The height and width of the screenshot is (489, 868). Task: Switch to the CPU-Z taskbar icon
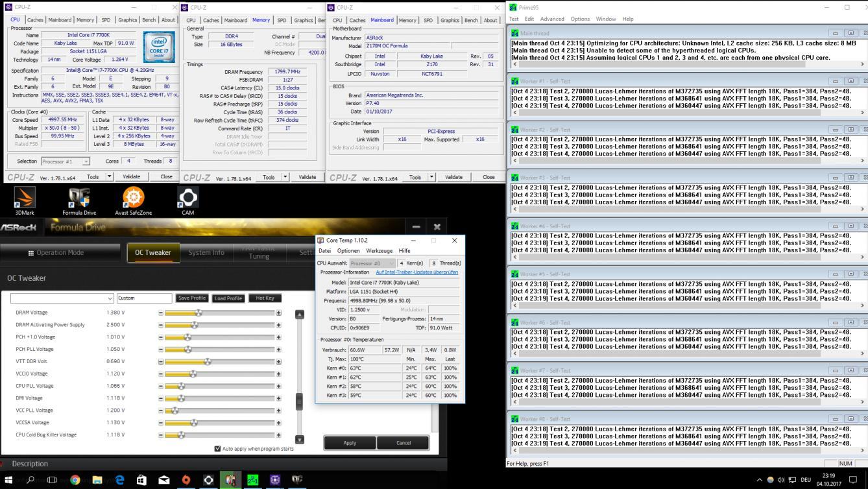coord(274,480)
